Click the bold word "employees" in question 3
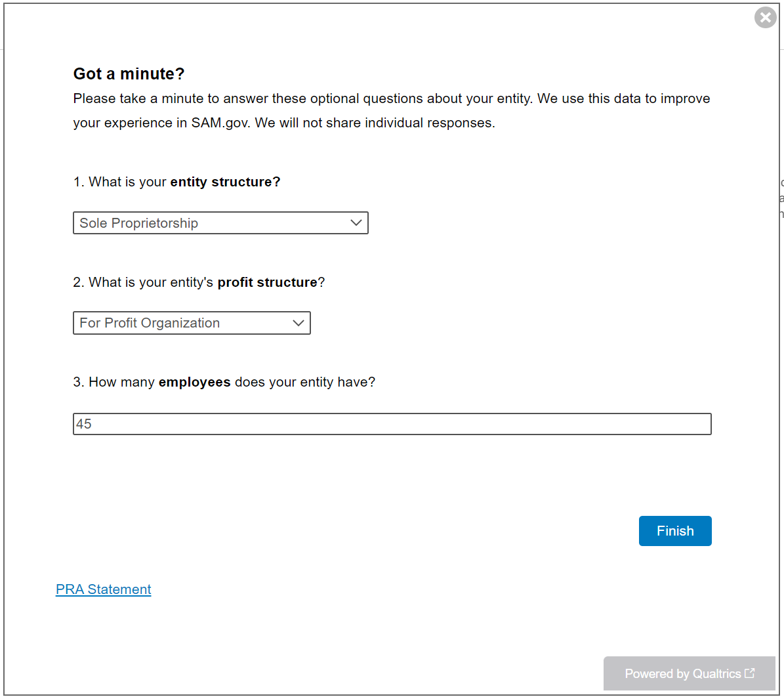Viewport: 784px width, 699px height. pos(195,382)
